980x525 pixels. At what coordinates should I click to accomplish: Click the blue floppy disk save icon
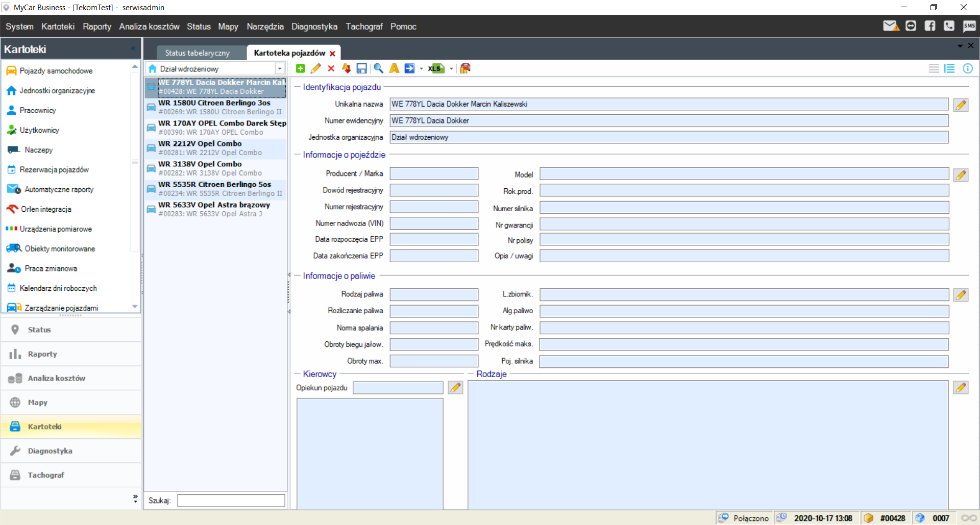(362, 68)
